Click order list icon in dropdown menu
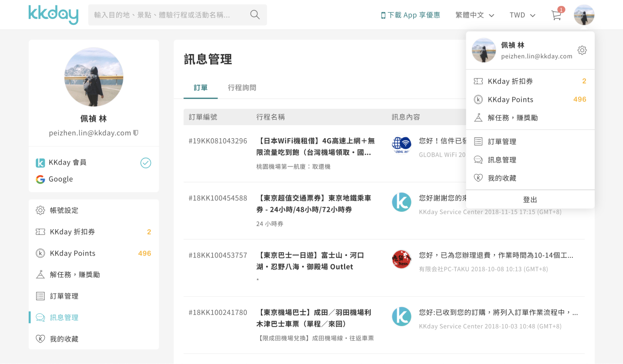 point(478,142)
